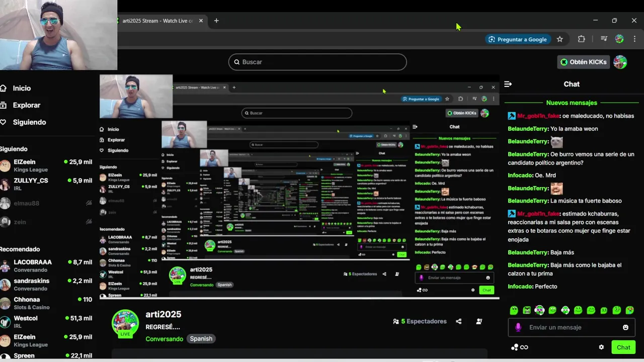Click the face emote above 'La música' message

point(556,189)
